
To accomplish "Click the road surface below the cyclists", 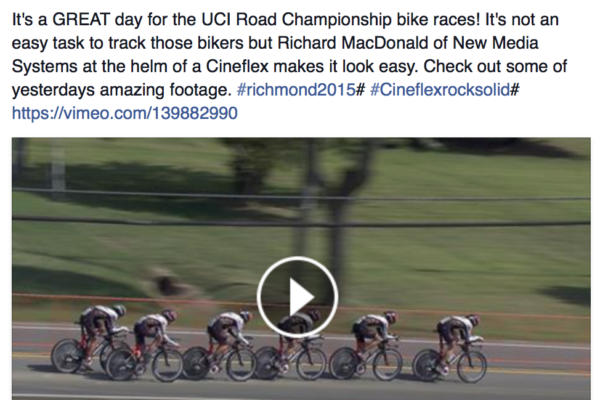I will coord(300,388).
